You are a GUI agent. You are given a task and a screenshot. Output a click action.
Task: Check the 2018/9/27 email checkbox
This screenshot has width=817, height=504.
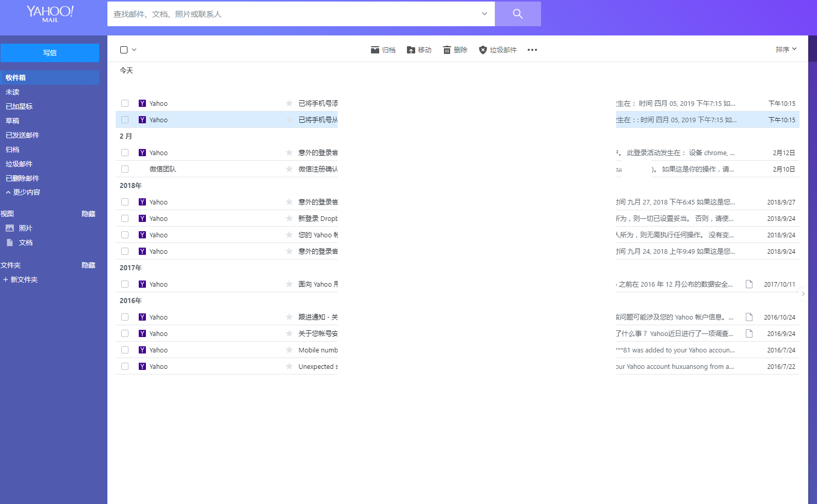point(125,202)
